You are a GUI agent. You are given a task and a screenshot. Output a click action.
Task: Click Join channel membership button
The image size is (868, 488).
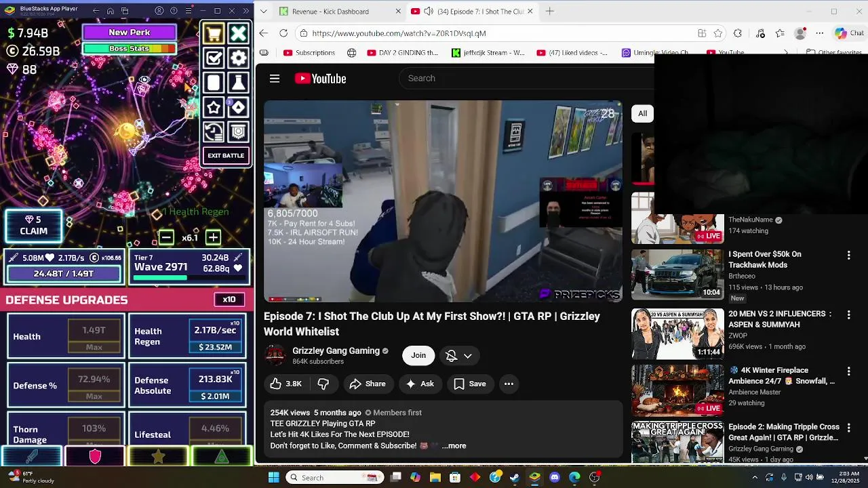(x=418, y=356)
